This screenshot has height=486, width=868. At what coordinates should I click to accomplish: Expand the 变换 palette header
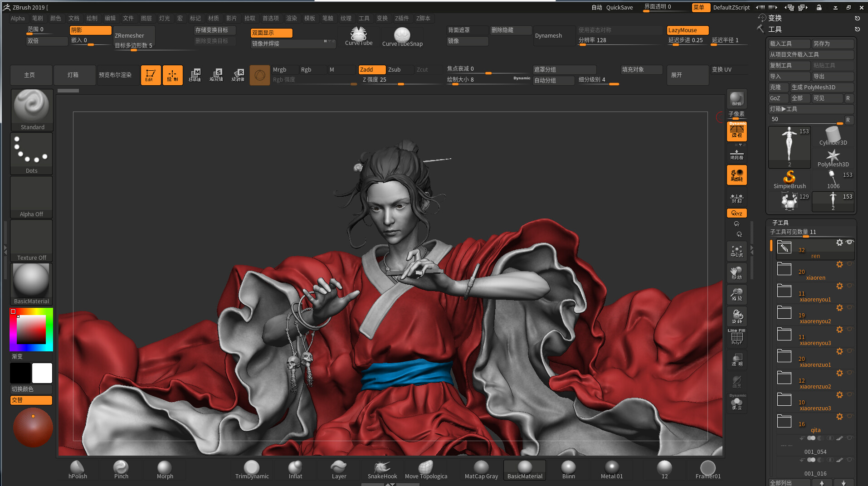775,18
